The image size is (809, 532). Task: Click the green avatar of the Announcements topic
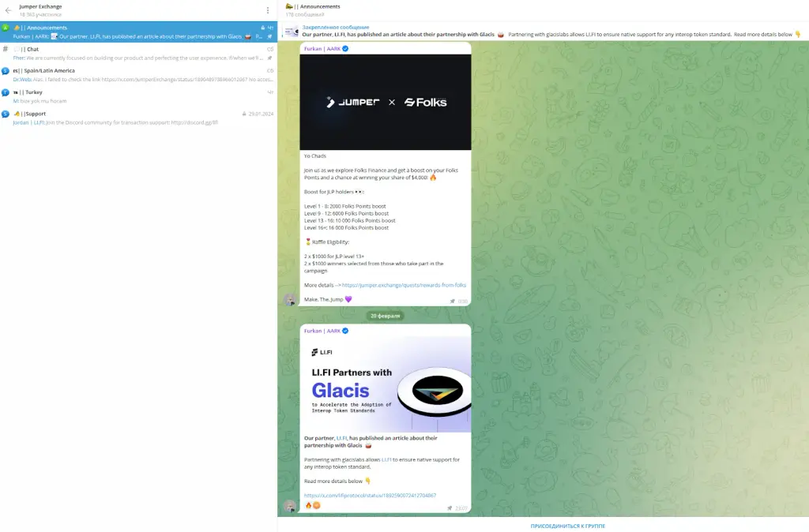coord(6,28)
